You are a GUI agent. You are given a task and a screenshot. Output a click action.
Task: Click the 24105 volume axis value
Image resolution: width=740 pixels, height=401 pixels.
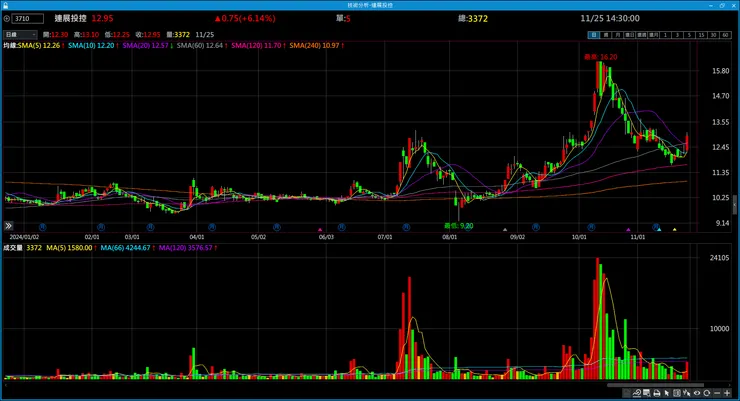(x=719, y=258)
